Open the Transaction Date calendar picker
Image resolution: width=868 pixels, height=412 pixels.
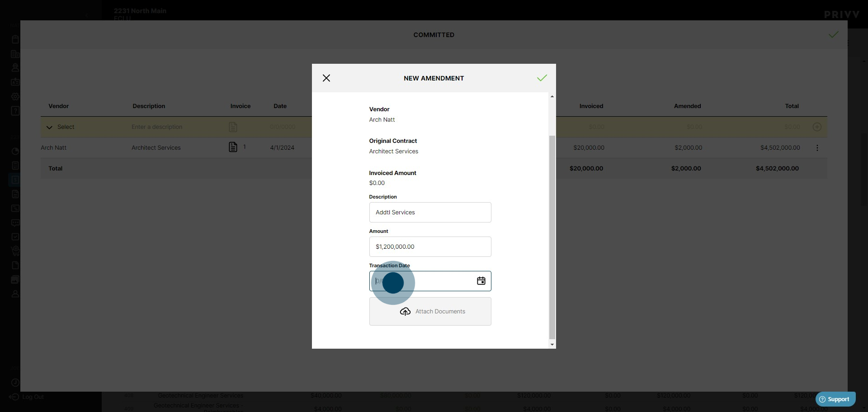481,281
